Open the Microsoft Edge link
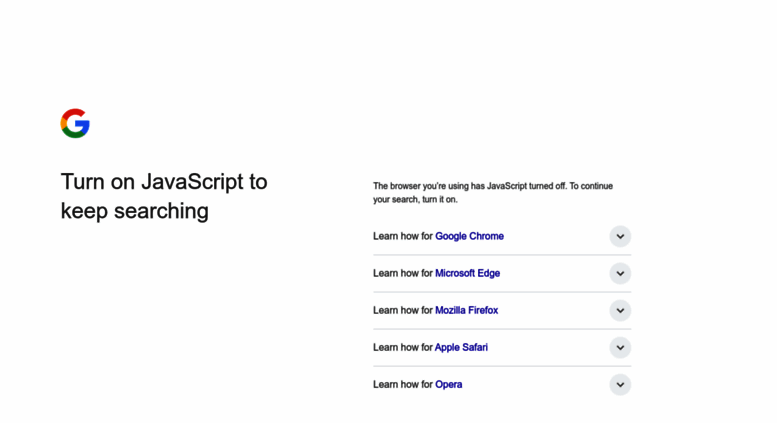Image resolution: width=777 pixels, height=423 pixels. click(x=467, y=273)
